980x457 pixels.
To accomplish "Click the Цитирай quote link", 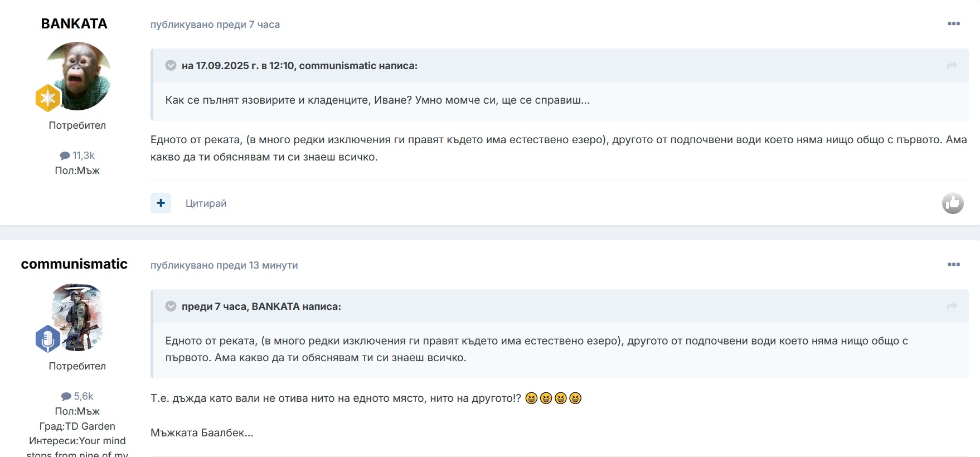I will point(206,203).
